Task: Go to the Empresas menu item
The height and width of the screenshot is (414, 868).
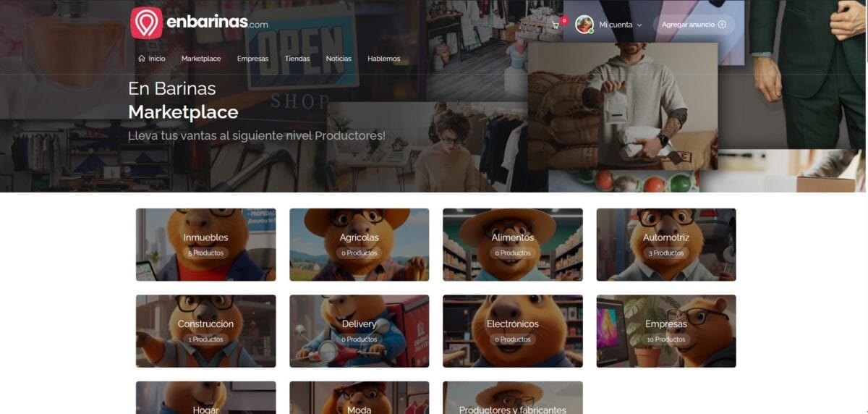Action: click(252, 59)
